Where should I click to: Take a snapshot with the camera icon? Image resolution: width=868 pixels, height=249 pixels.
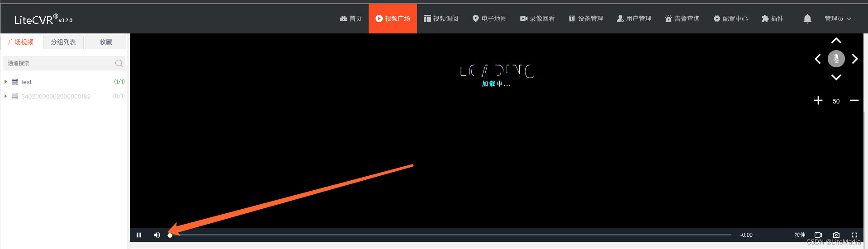pyautogui.click(x=836, y=235)
